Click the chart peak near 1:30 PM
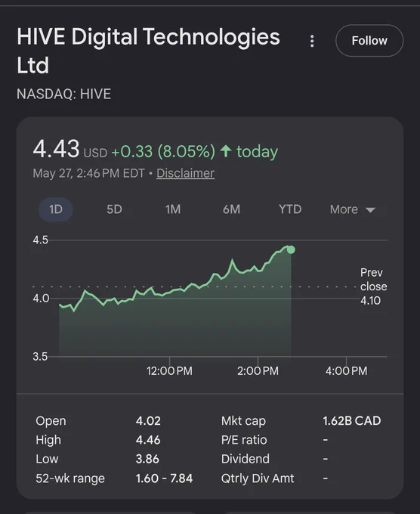 coord(232,260)
